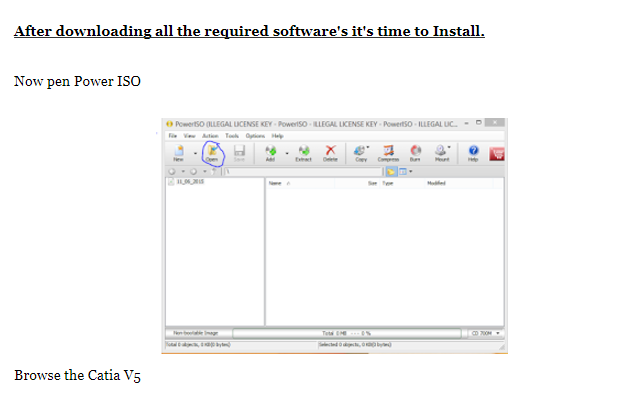Click the 'Browse the Catia V5' text
Image resolution: width=620 pixels, height=407 pixels.
(77, 375)
